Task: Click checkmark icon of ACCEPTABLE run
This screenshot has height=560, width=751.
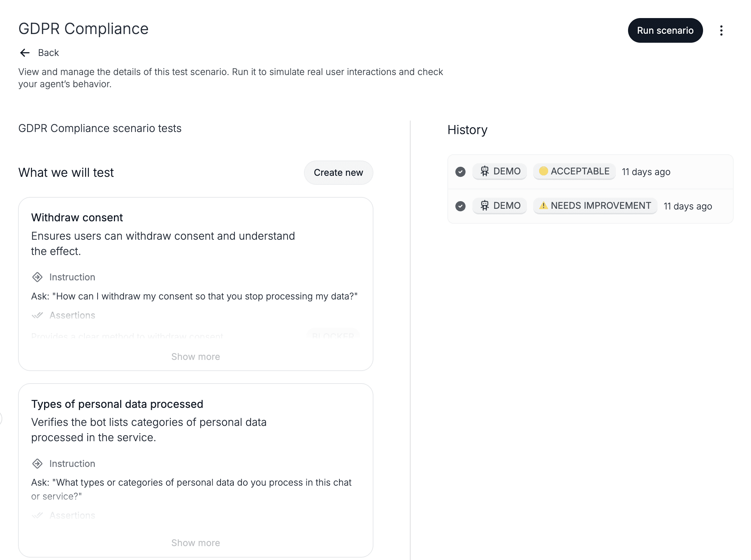Action: pos(460,172)
